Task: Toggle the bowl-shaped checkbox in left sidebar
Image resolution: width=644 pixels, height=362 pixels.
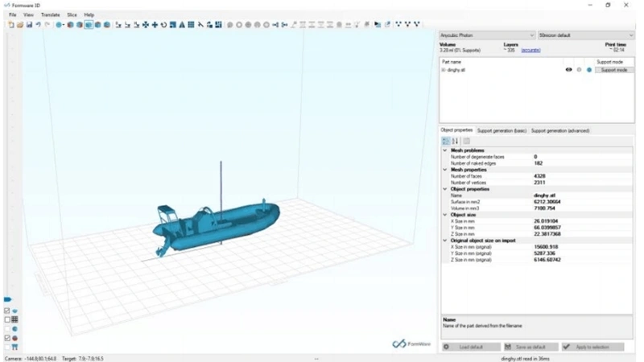Action: (x=7, y=311)
